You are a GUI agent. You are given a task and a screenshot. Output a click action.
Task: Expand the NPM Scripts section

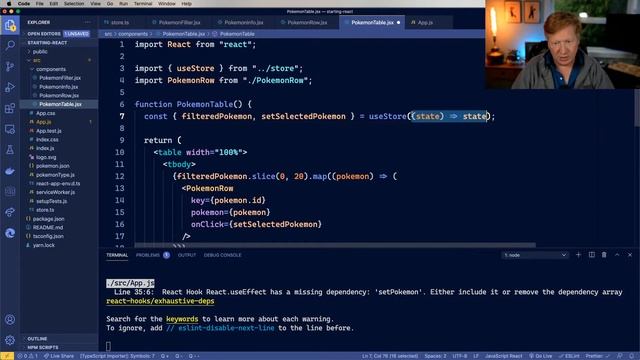click(x=43, y=347)
